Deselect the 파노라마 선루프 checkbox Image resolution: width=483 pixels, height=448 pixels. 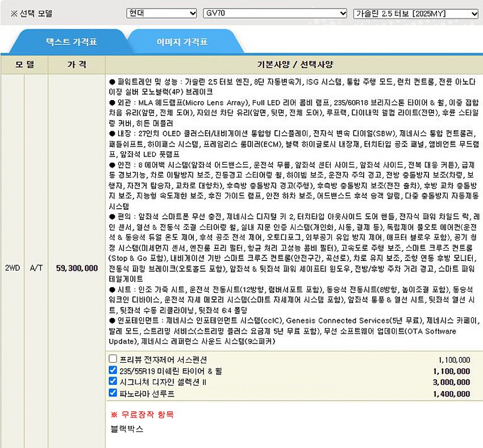coord(113,393)
